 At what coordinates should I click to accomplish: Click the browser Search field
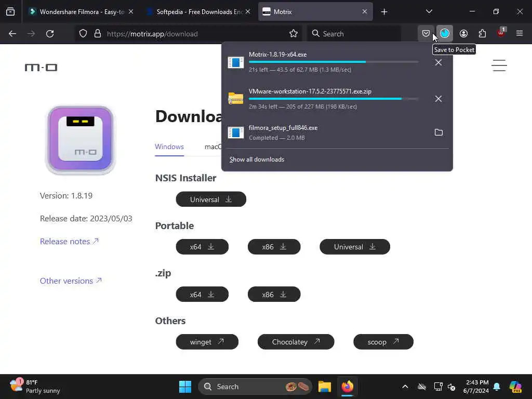[354, 34]
